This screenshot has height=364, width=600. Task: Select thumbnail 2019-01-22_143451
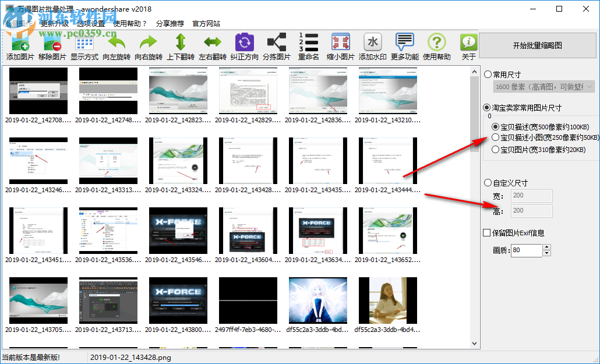[x=38, y=231]
